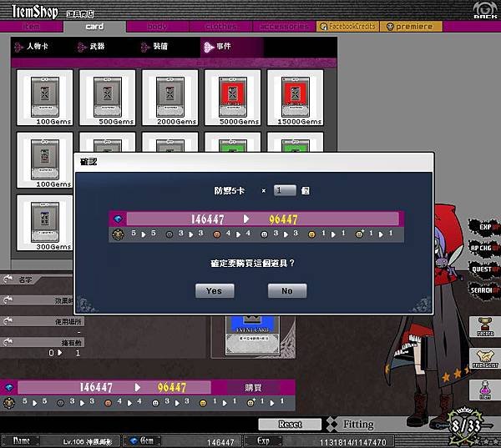Screen dimensions: 501x448
Task: Pick the 15000Gems red card thumbnail
Action: coord(296,98)
